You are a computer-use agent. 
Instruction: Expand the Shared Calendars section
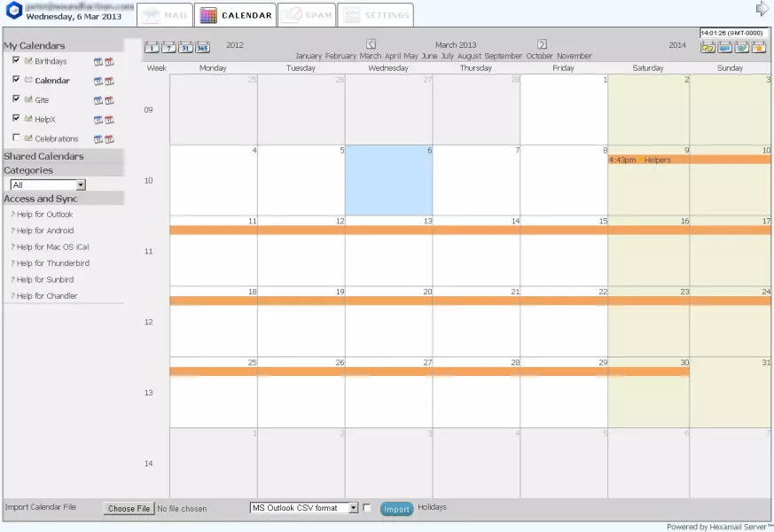click(x=43, y=156)
